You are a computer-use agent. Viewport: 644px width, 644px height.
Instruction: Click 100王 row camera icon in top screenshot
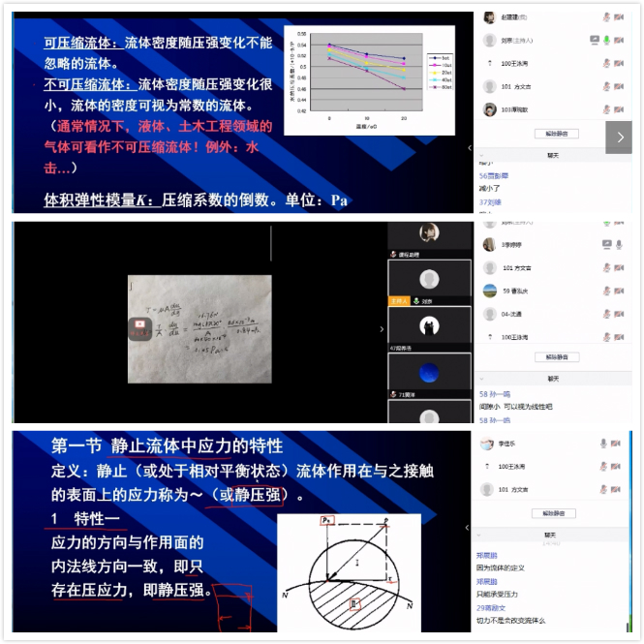[619, 63]
